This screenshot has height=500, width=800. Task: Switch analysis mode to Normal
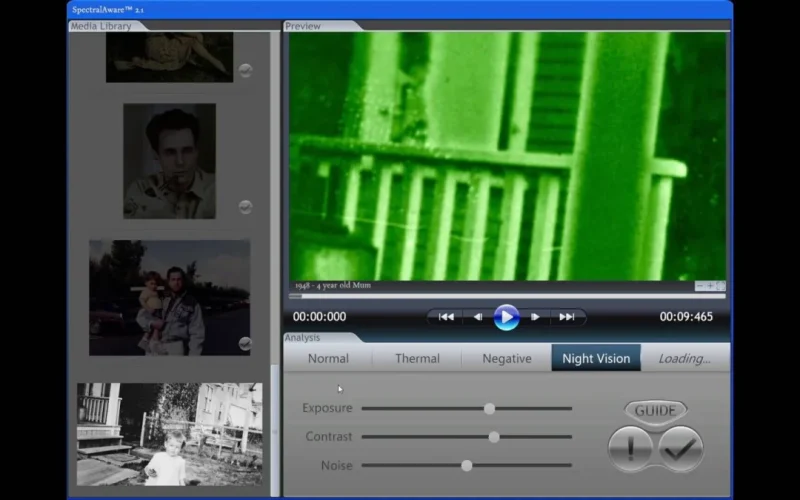328,358
